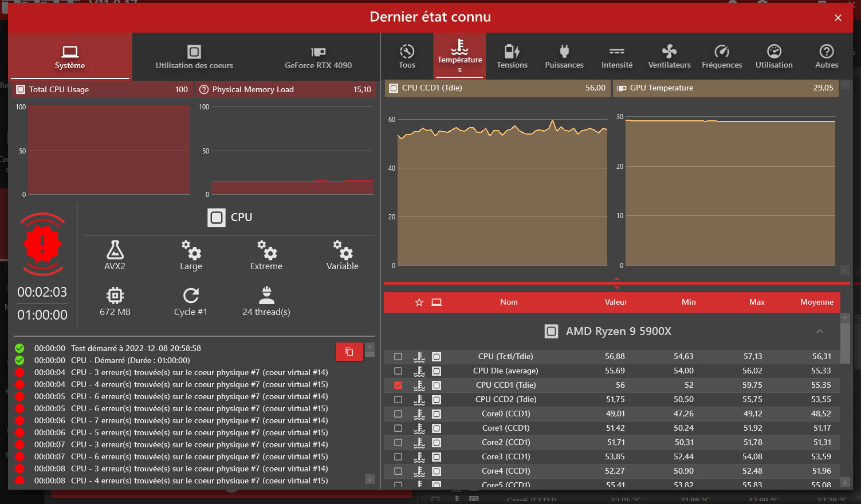This screenshot has width=861, height=504.
Task: Enable the Core0 (CCD1) checkbox
Action: coord(398,414)
